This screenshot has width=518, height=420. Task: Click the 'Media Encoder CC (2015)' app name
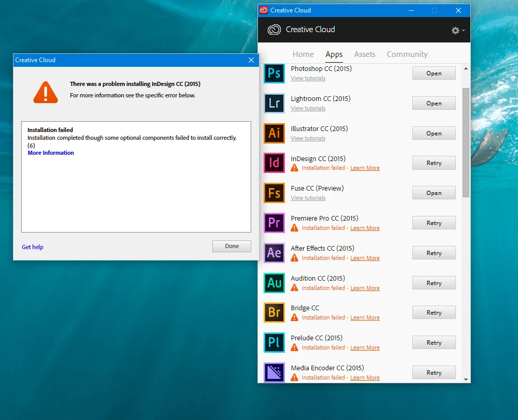pyautogui.click(x=327, y=368)
